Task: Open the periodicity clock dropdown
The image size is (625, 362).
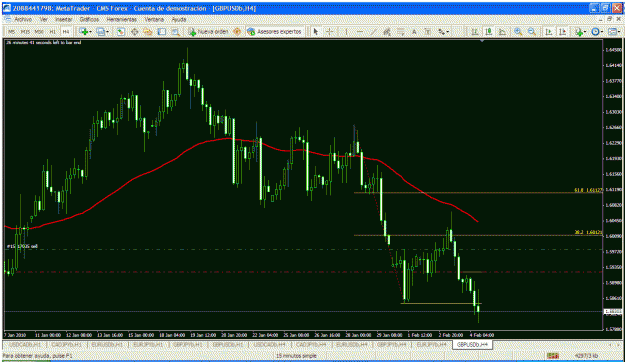Action: tap(597, 31)
